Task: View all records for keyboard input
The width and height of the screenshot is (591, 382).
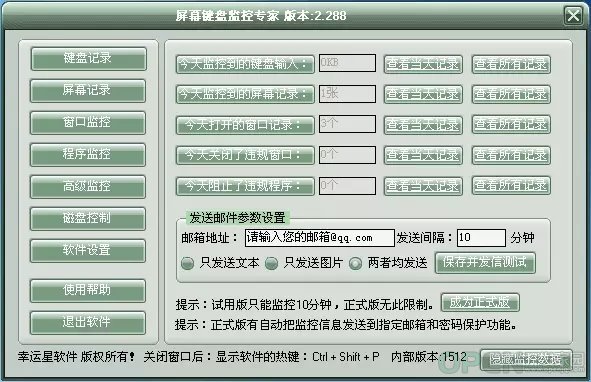Action: coord(511,64)
